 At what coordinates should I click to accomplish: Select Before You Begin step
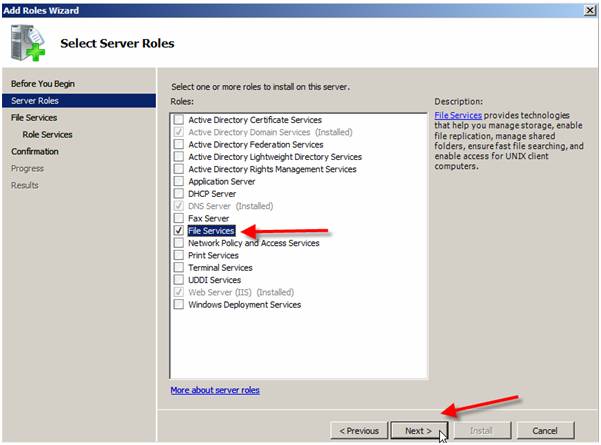(43, 84)
